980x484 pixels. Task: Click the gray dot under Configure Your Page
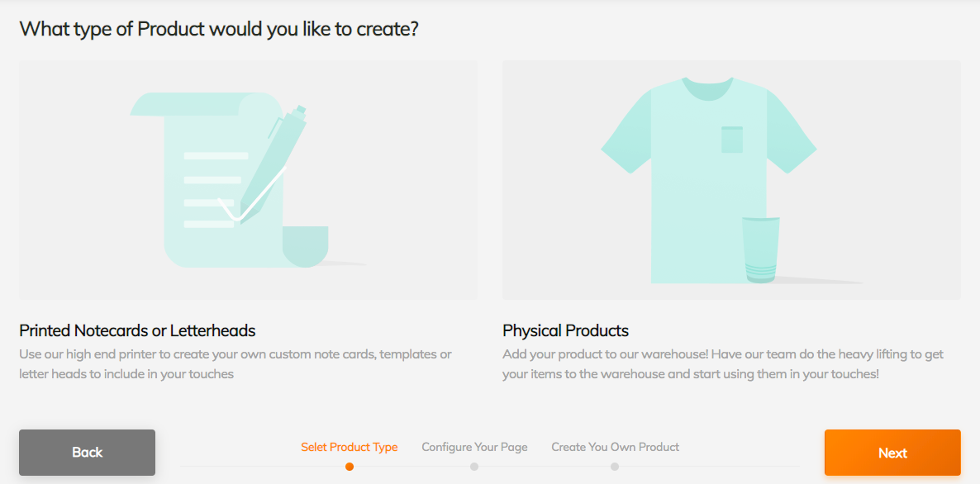tap(474, 467)
